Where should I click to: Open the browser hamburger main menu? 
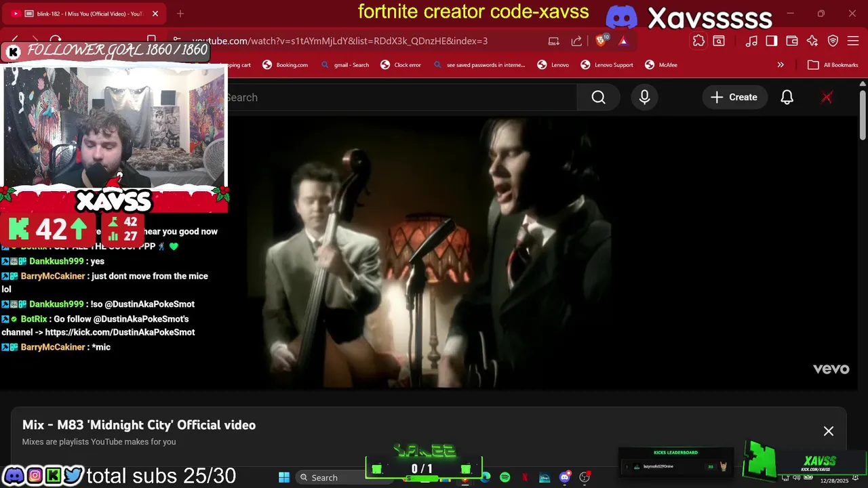[853, 41]
